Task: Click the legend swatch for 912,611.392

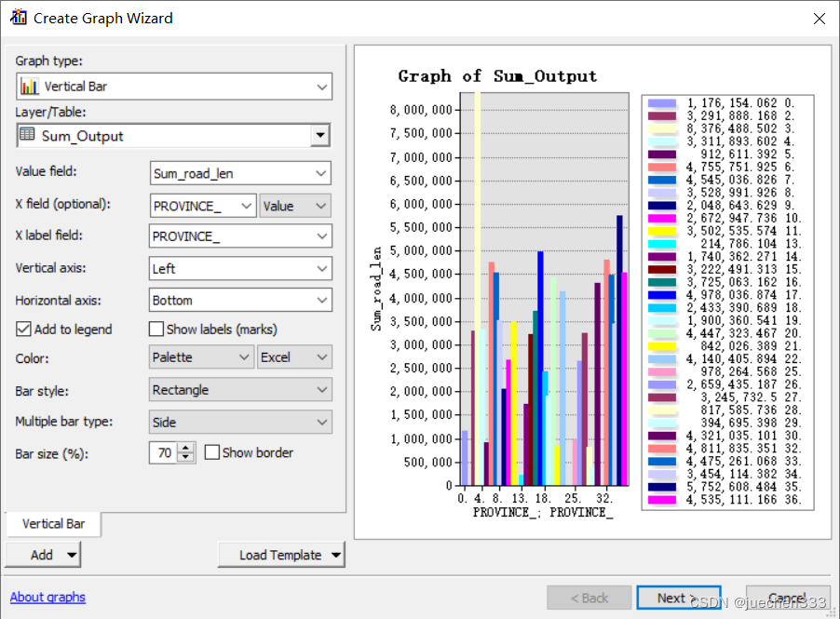Action: click(662, 155)
